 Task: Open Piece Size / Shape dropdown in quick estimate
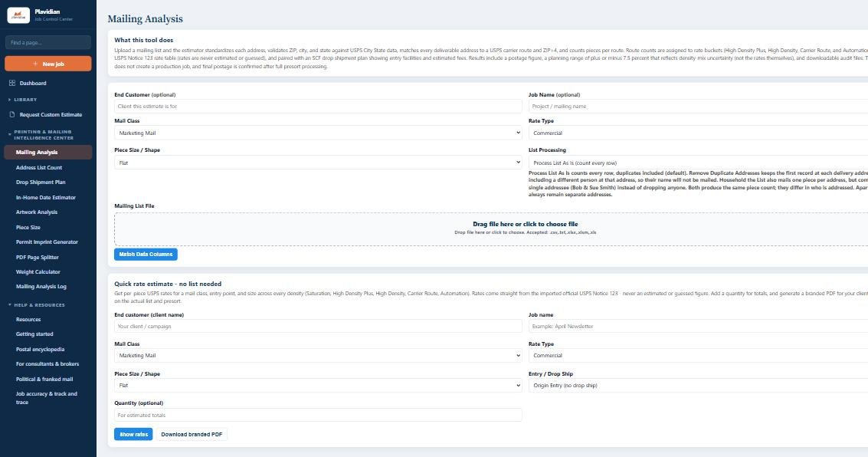pos(318,386)
